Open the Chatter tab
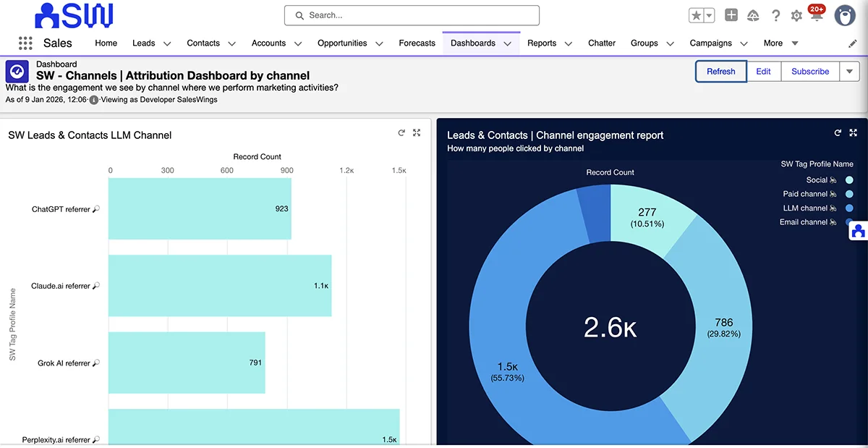Image resolution: width=868 pixels, height=448 pixels. click(602, 43)
